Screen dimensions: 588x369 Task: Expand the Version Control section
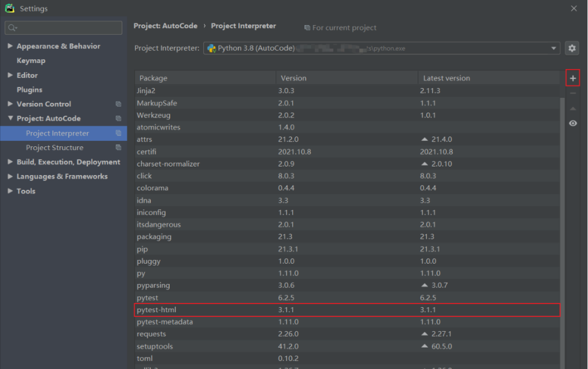pyautogui.click(x=10, y=104)
